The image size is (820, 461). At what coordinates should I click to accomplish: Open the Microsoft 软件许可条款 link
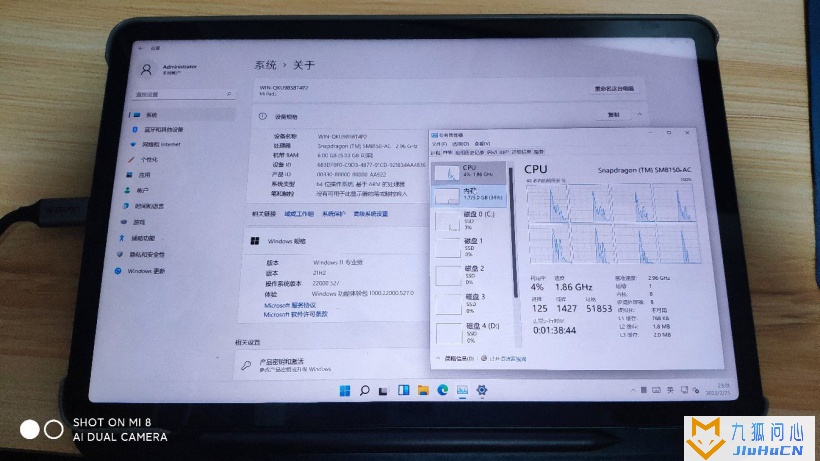click(295, 315)
